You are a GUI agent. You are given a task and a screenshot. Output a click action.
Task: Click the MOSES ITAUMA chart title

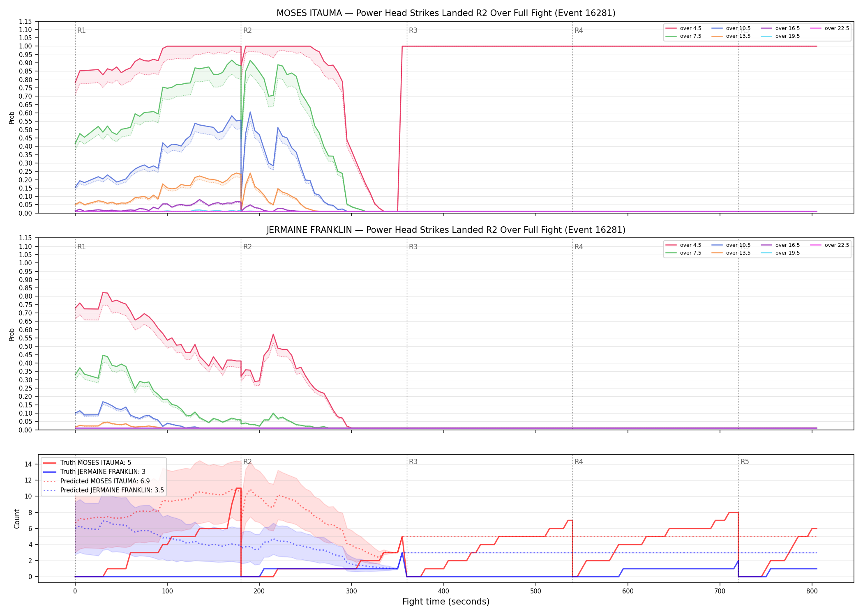[x=446, y=13]
